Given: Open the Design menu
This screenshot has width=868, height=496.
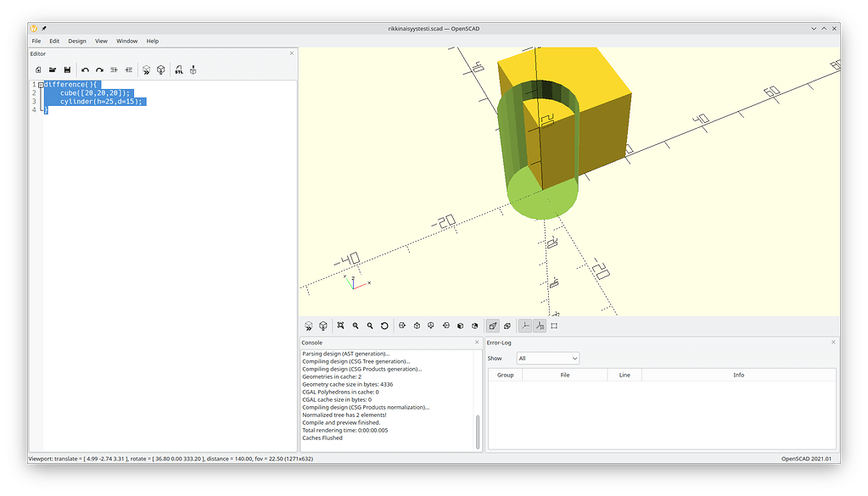Looking at the screenshot, I should tap(77, 41).
